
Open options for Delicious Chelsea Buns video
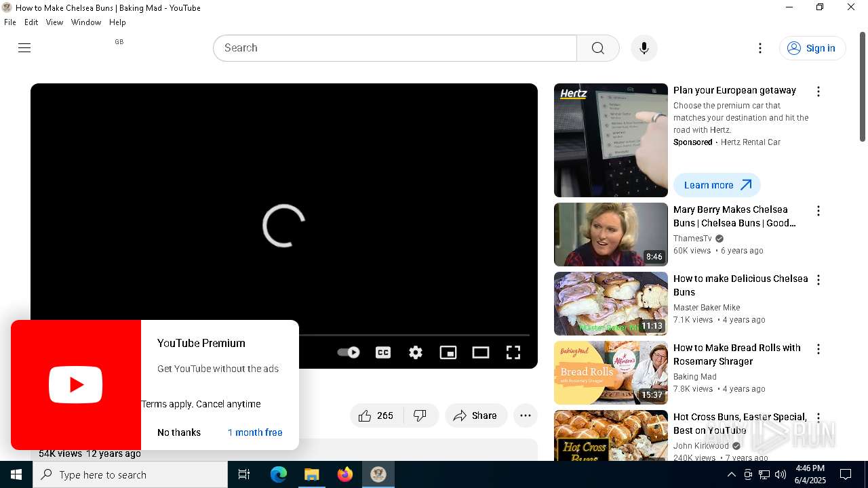pos(818,280)
